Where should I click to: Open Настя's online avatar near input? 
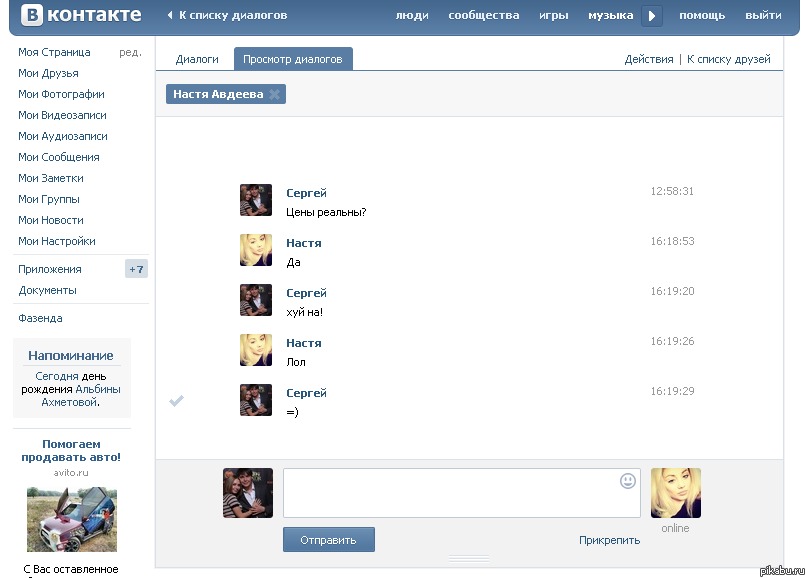(675, 493)
